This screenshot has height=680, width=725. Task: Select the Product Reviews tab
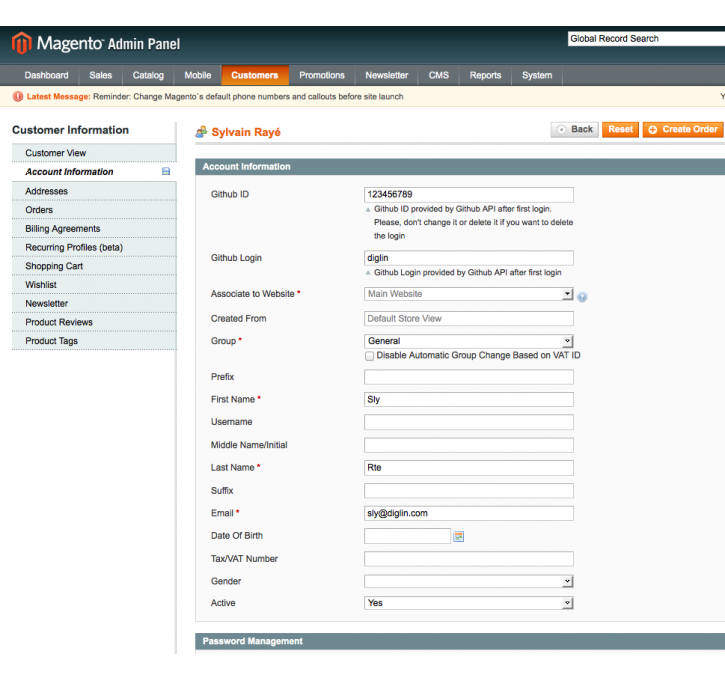pyautogui.click(x=94, y=323)
